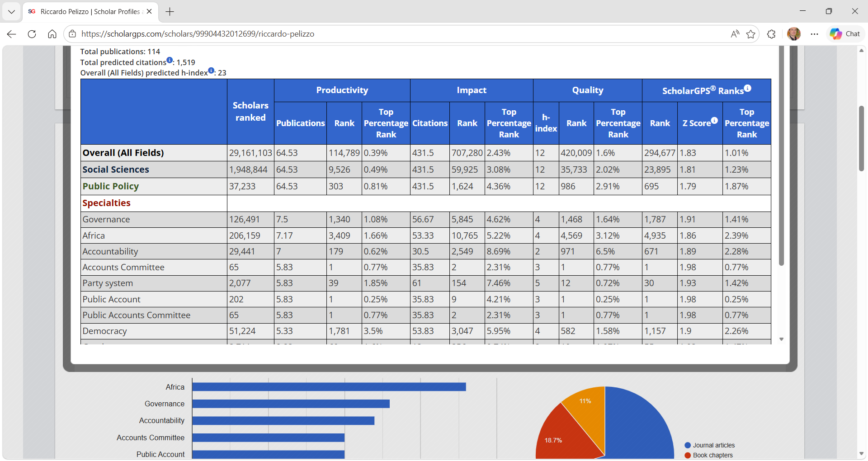
Task: Click the ScholarGPS Ranks info icon
Action: point(748,89)
